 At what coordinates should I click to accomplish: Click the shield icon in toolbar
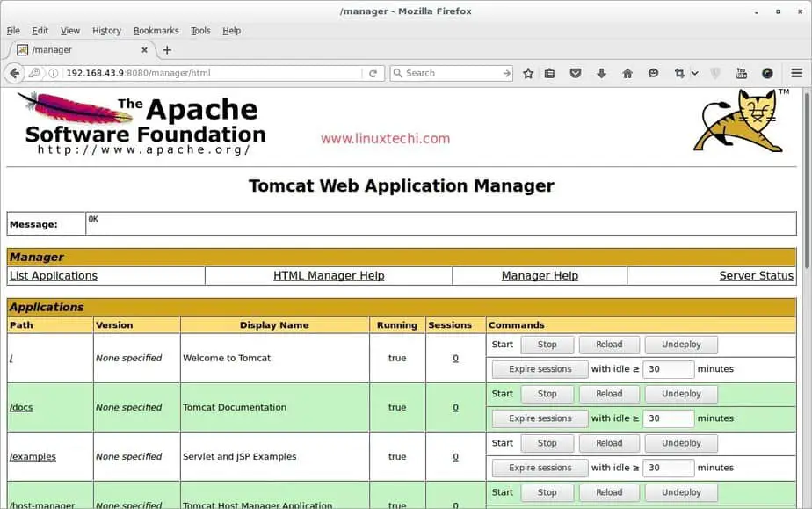coord(715,73)
